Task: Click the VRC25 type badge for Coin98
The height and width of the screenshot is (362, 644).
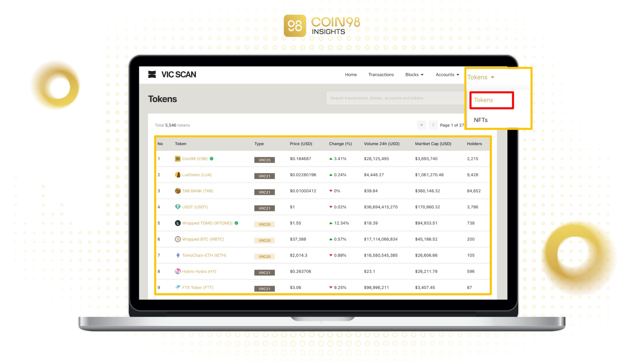Action: (264, 160)
